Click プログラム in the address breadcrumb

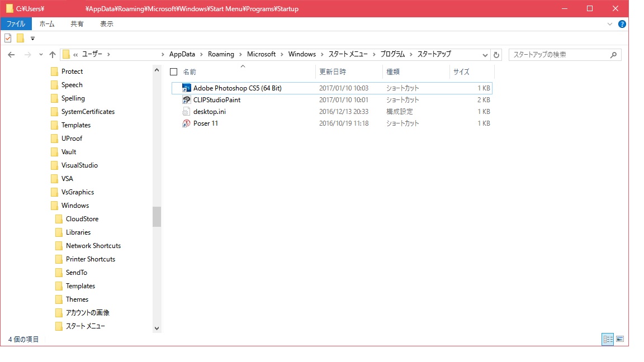coord(392,54)
